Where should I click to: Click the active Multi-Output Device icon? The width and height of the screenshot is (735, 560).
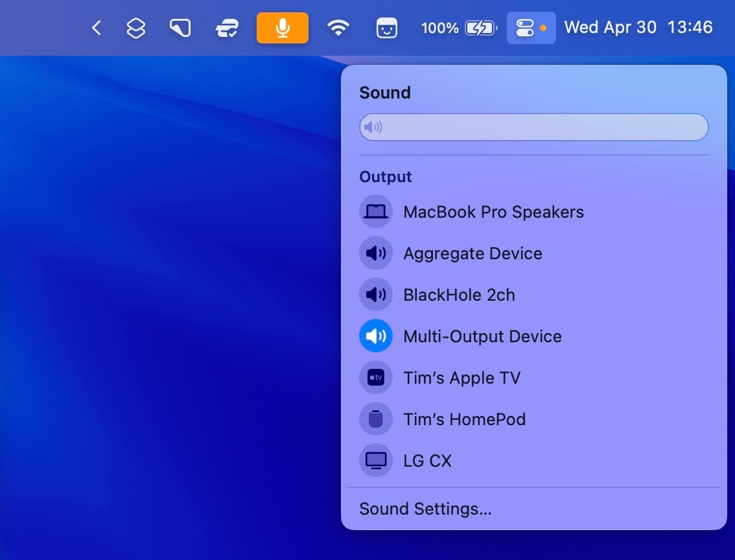(376, 336)
